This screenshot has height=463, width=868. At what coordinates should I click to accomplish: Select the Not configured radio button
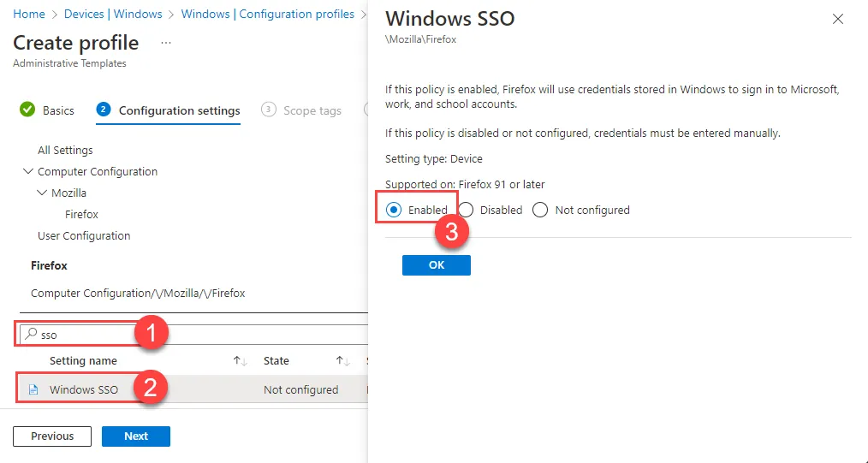point(540,210)
